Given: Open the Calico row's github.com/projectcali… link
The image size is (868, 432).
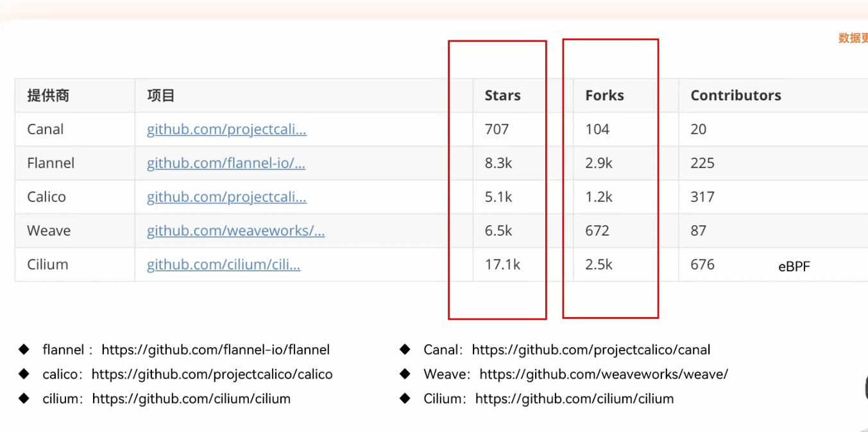Looking at the screenshot, I should (x=226, y=197).
